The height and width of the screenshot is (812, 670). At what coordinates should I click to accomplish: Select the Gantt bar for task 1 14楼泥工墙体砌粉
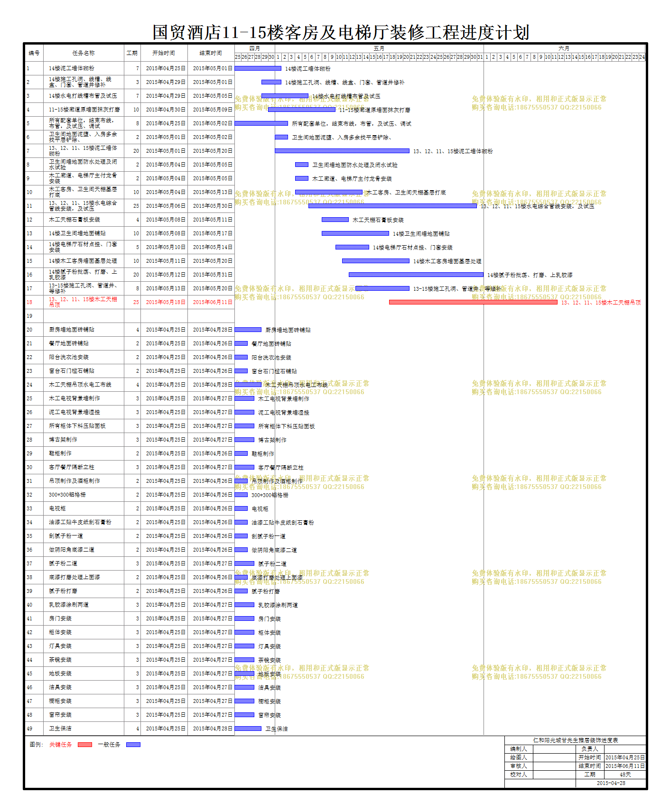pos(258,68)
